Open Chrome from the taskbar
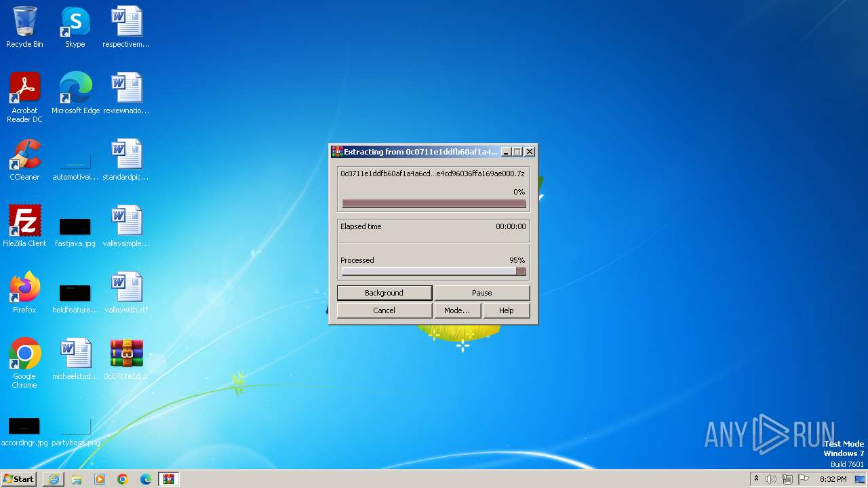868x488 pixels. (x=123, y=479)
